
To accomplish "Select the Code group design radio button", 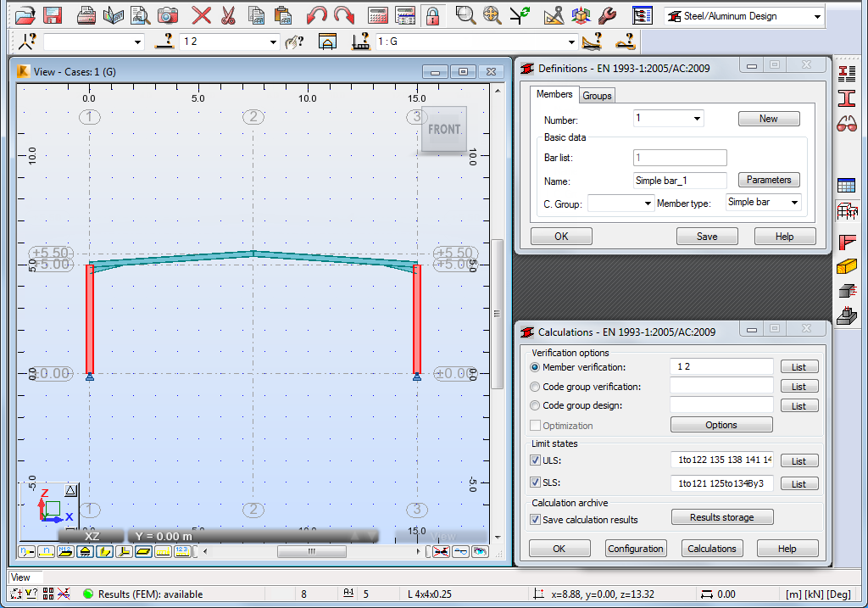I will pyautogui.click(x=535, y=405).
